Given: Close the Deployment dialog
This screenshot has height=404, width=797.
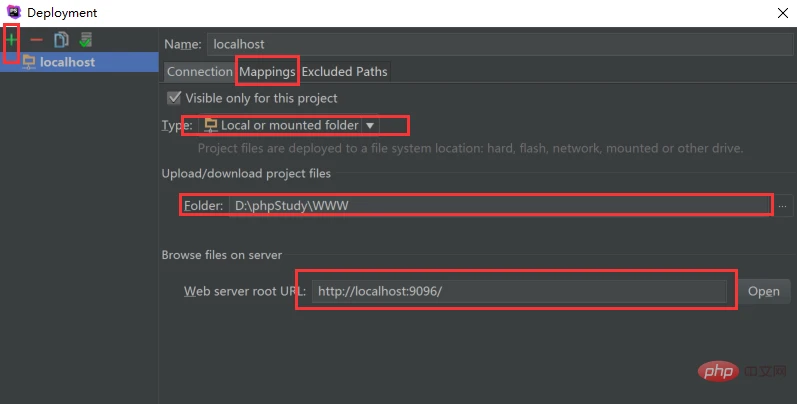Looking at the screenshot, I should 783,13.
